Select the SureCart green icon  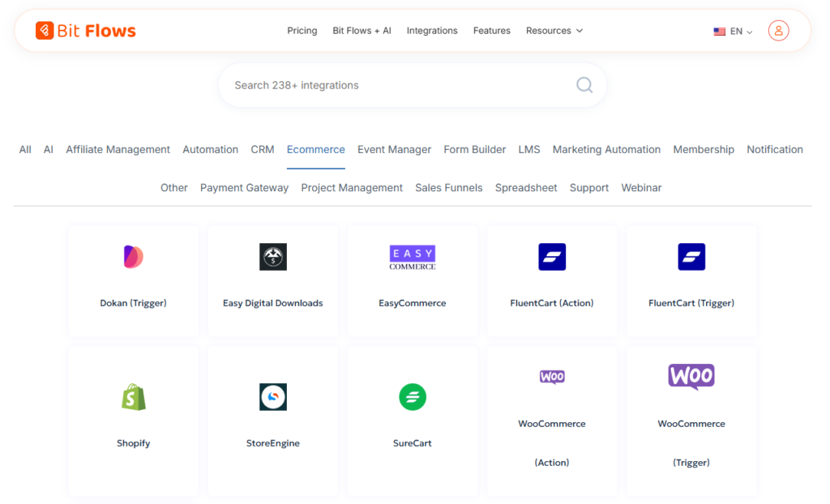[412, 397]
